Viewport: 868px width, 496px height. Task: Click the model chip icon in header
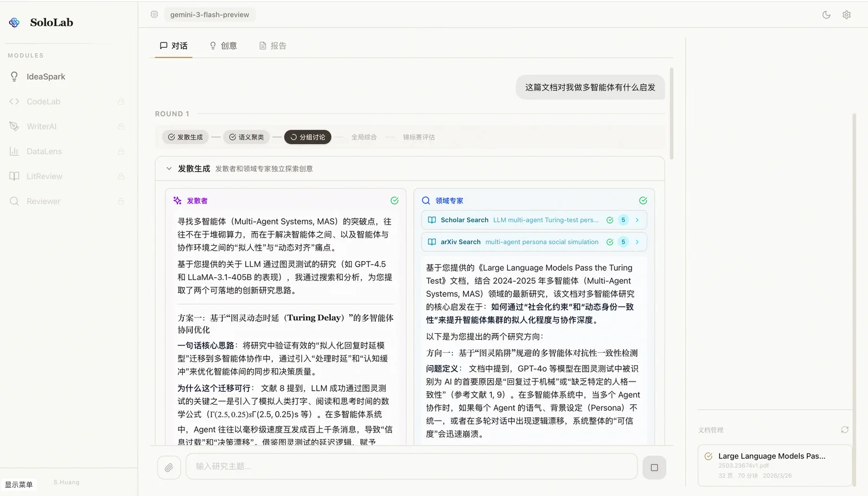pyautogui.click(x=154, y=15)
